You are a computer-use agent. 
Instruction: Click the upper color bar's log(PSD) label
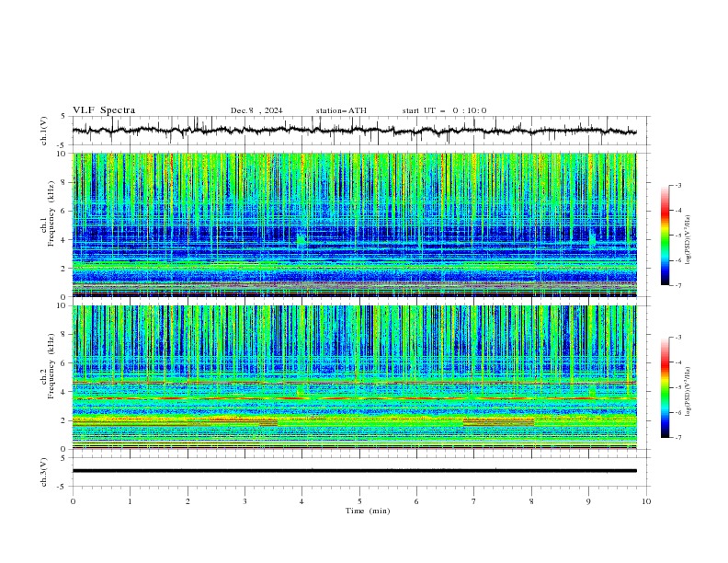[688, 240]
